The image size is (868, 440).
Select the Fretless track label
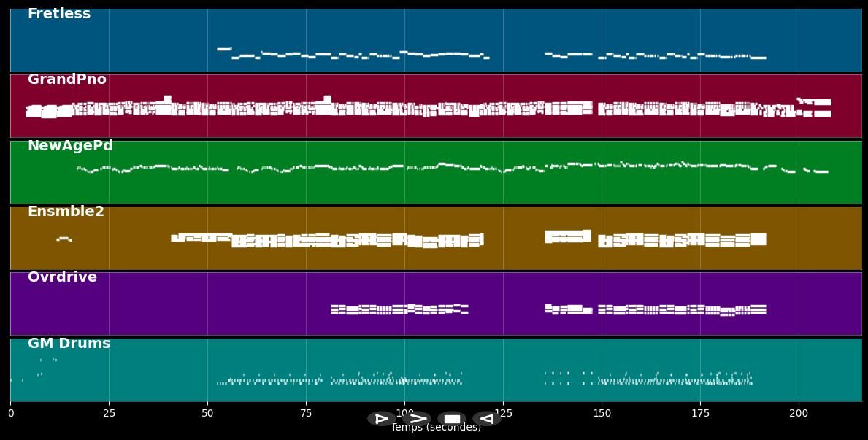pos(59,14)
